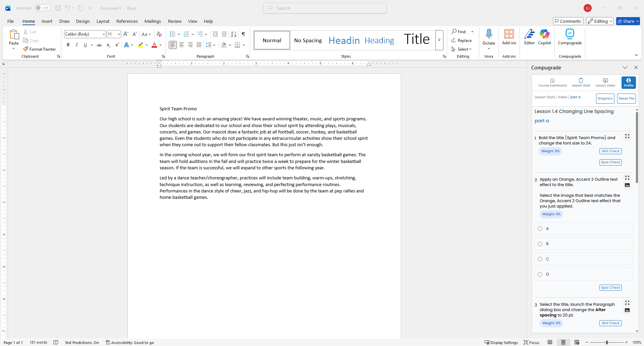Click the Reset File button

coord(626,98)
